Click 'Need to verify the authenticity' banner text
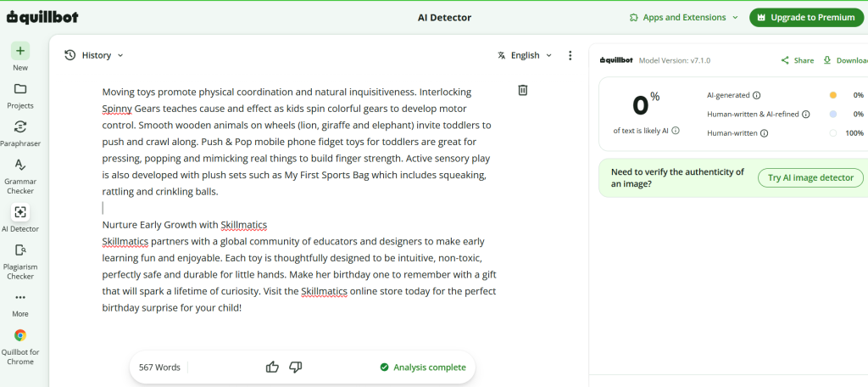The image size is (868, 387). [x=677, y=177]
